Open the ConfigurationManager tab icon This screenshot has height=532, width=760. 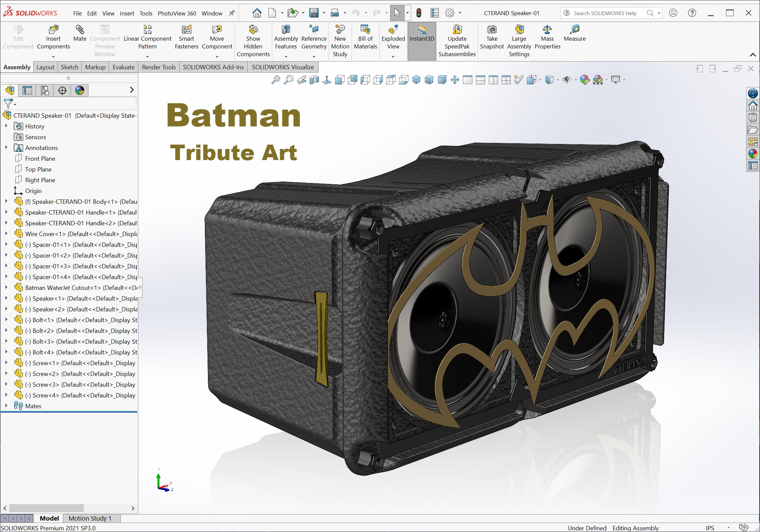coord(45,90)
